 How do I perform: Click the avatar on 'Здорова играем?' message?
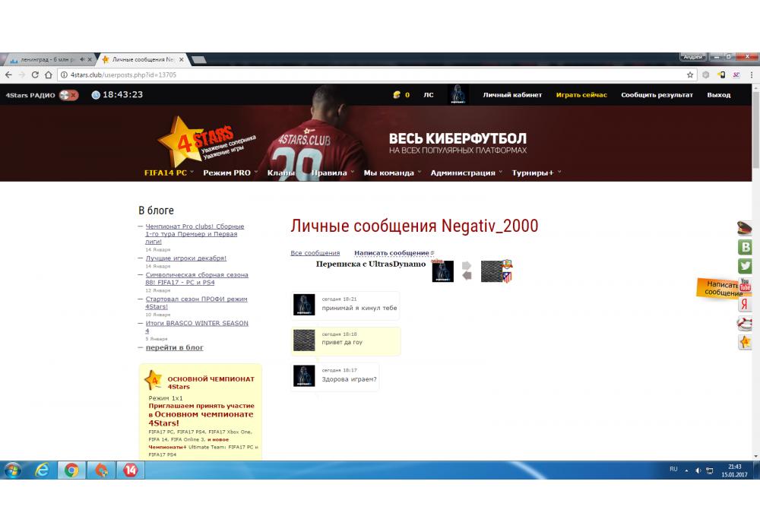click(304, 376)
